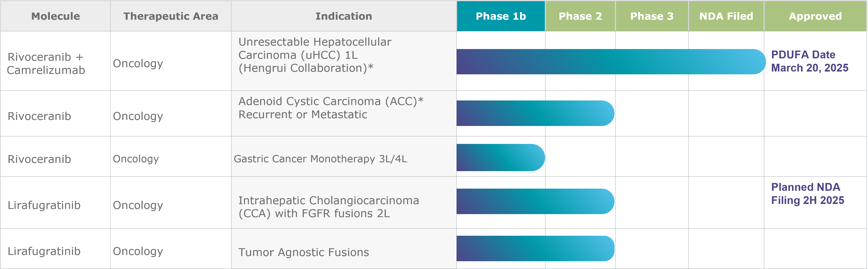This screenshot has width=868, height=269.
Task: Click the Molecule column header
Action: (55, 16)
